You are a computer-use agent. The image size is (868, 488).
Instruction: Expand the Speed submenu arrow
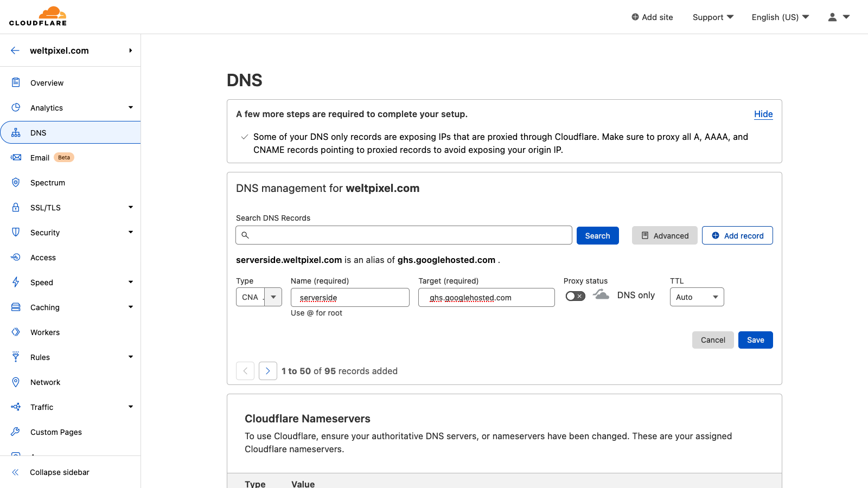coord(130,282)
